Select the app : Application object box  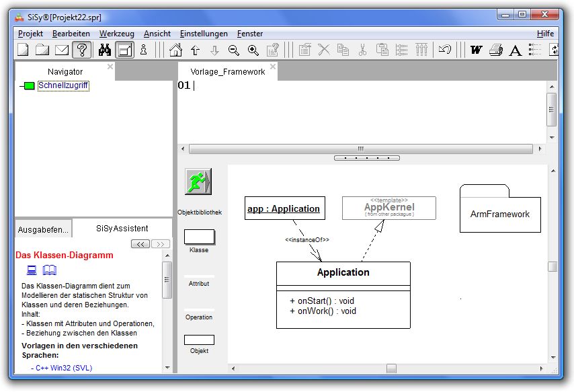(x=285, y=208)
